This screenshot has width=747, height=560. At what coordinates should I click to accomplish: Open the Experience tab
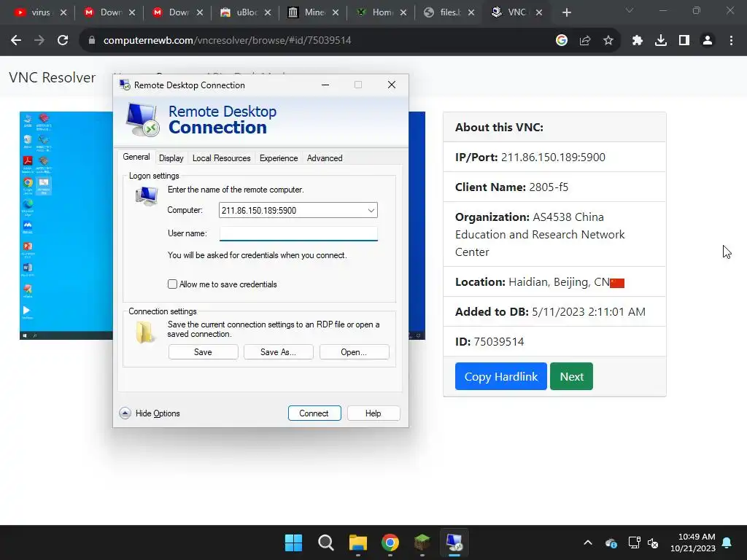click(279, 158)
